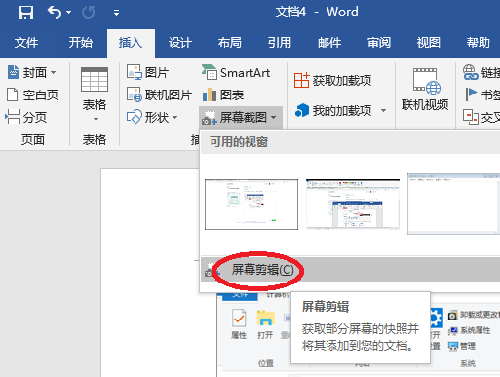Expand the 封面 dropdown arrow
This screenshot has width=500, height=377.
tap(54, 72)
